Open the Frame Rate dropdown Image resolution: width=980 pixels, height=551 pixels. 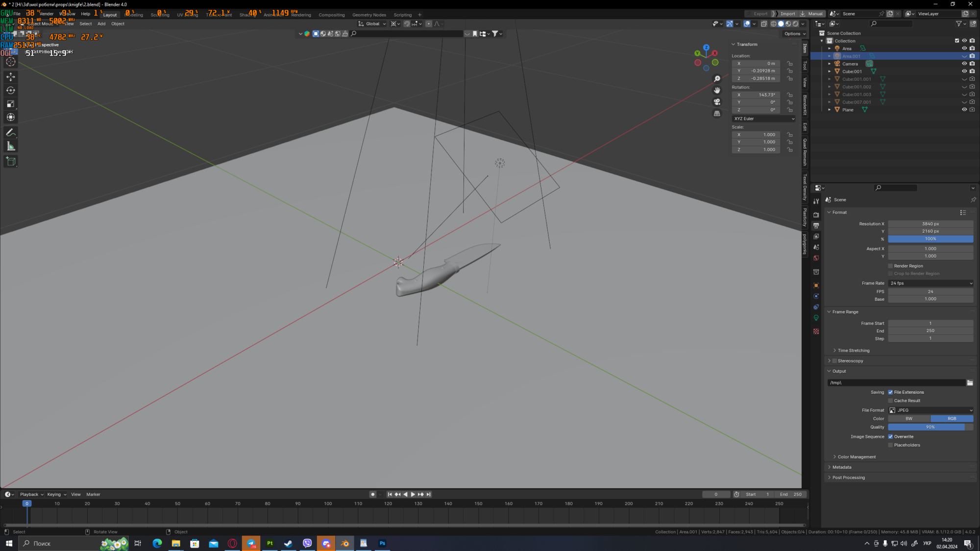[930, 283]
